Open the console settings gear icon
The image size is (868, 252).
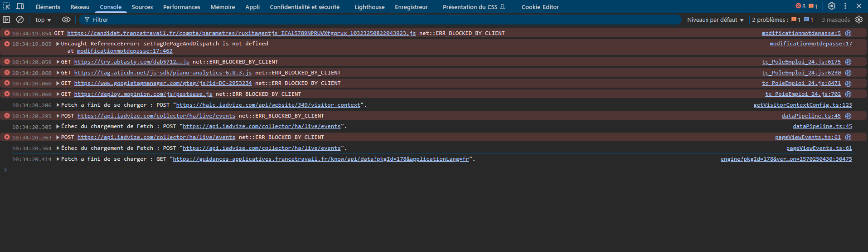coord(859,20)
